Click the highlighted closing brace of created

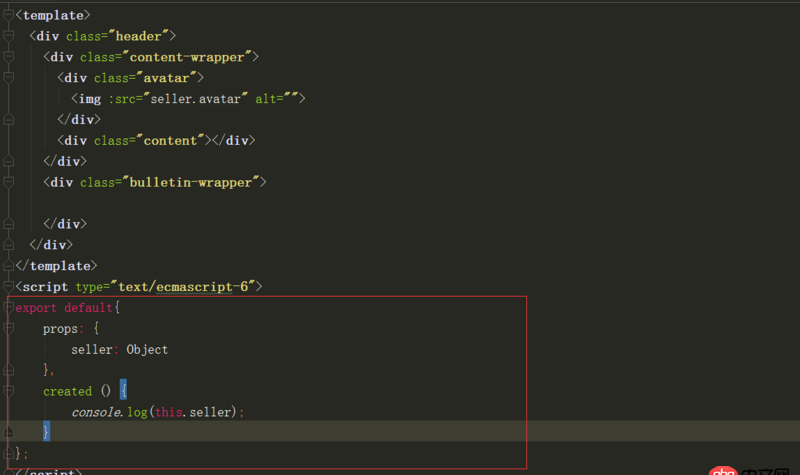pyautogui.click(x=46, y=432)
